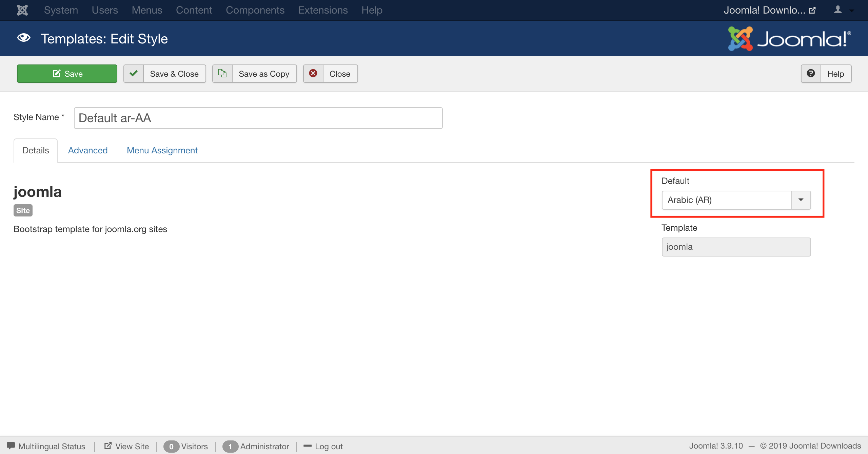
Task: Click the external link icon after Joomla! Downlo...
Action: (x=812, y=10)
